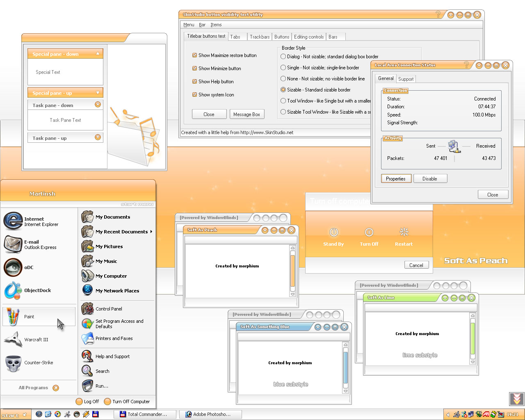
Task: Open Control Panel icon
Action: click(x=87, y=309)
